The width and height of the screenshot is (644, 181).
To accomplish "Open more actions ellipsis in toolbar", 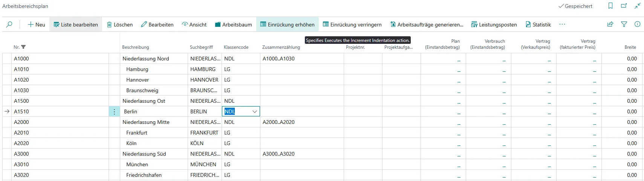I will point(562,24).
